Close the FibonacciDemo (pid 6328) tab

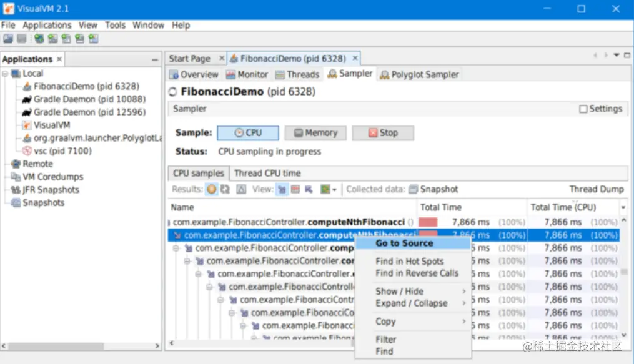pos(355,58)
